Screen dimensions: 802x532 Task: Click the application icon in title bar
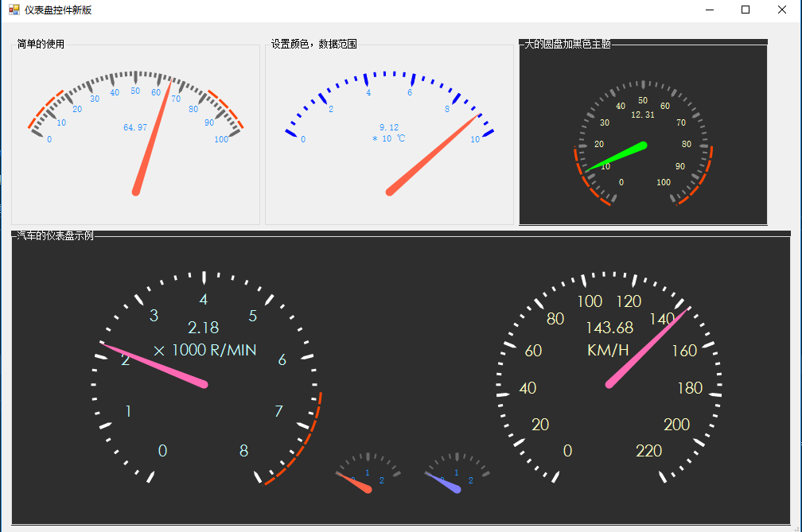coord(14,10)
